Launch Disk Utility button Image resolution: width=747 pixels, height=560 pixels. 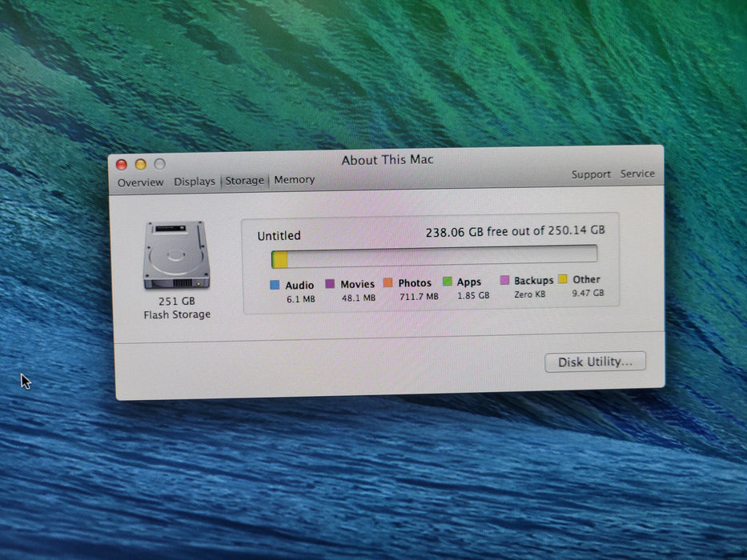(x=595, y=362)
